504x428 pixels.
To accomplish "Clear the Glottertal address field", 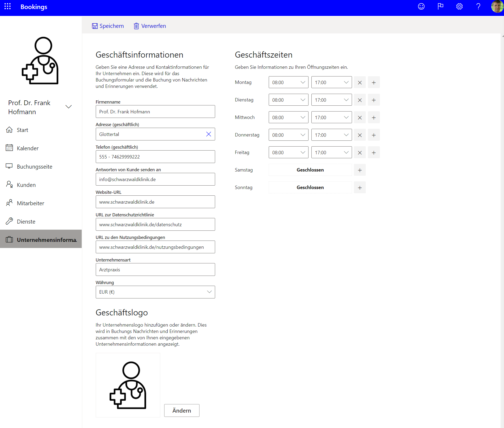I will pyautogui.click(x=208, y=134).
